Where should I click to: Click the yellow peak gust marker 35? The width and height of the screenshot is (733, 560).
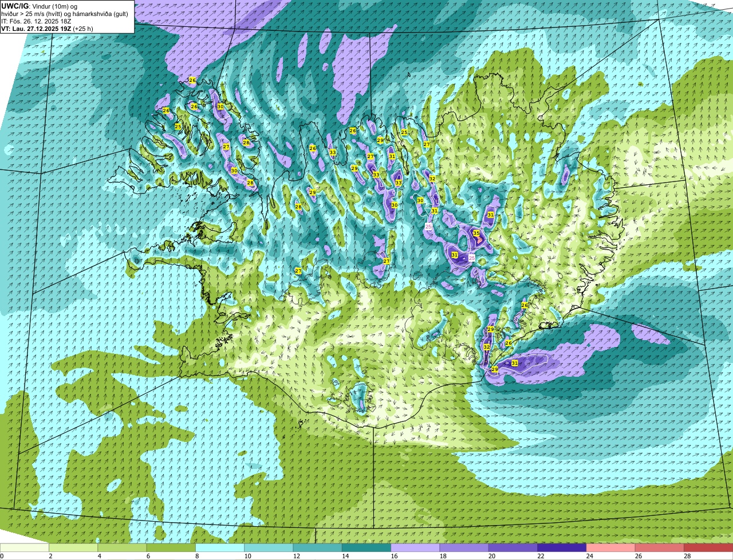coord(476,234)
